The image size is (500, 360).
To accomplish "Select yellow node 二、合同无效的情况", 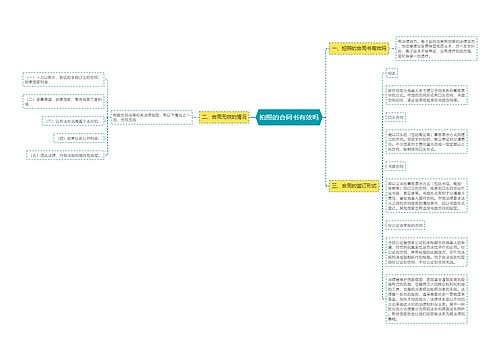I will pyautogui.click(x=224, y=117).
